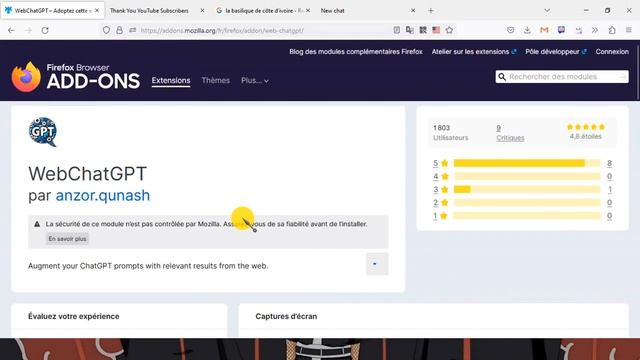Click the count 1 for 3-star reviews
Screen dimensions: 640x360
(x=609, y=189)
